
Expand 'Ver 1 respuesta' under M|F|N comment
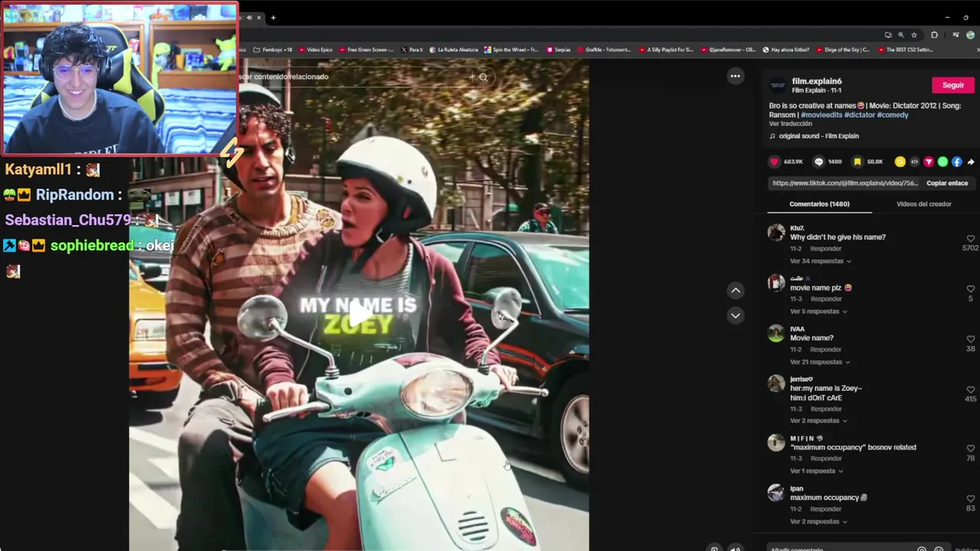(x=816, y=471)
